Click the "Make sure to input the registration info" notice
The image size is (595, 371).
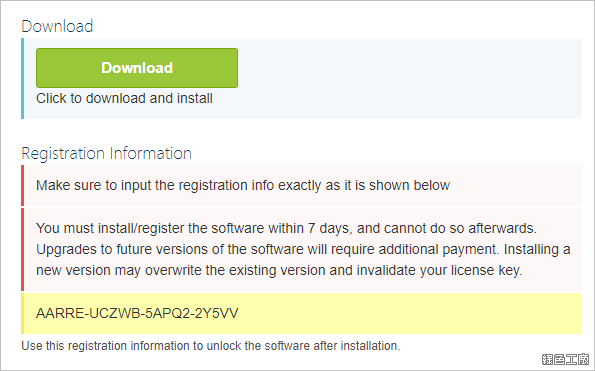click(x=243, y=186)
